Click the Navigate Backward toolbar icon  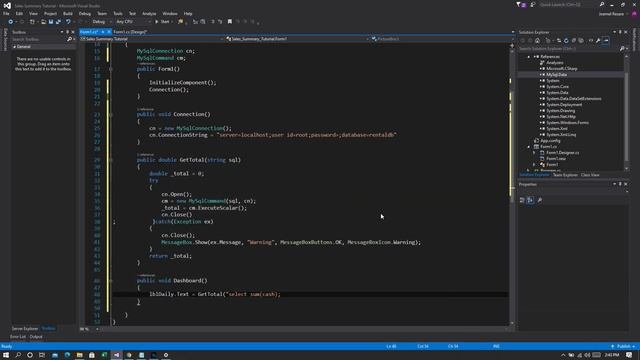point(11,22)
